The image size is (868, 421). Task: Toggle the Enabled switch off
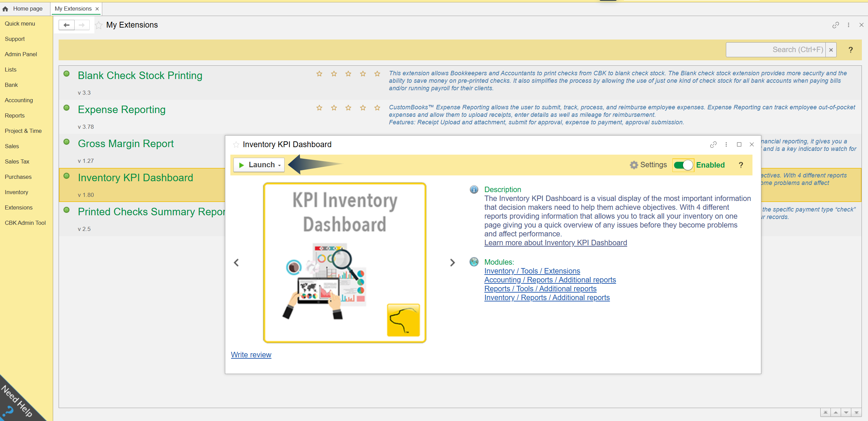click(x=683, y=165)
